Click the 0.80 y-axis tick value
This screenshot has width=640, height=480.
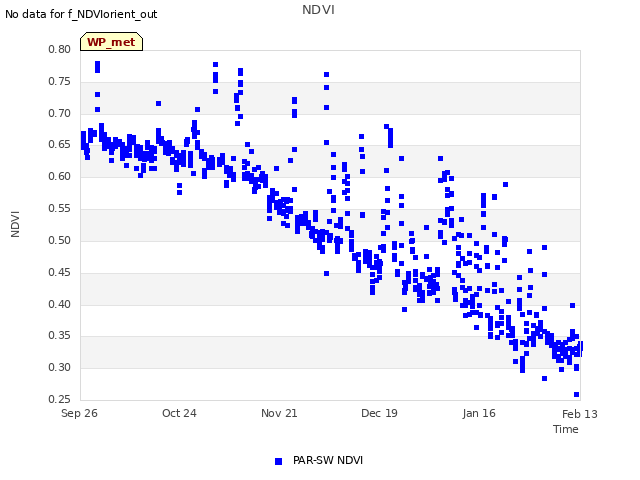click(x=60, y=50)
